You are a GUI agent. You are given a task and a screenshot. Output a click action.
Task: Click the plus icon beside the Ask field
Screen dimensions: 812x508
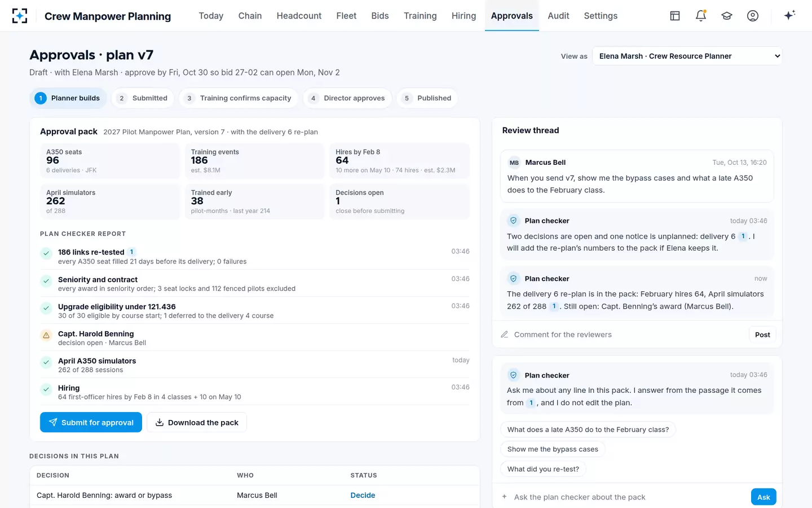[505, 497]
